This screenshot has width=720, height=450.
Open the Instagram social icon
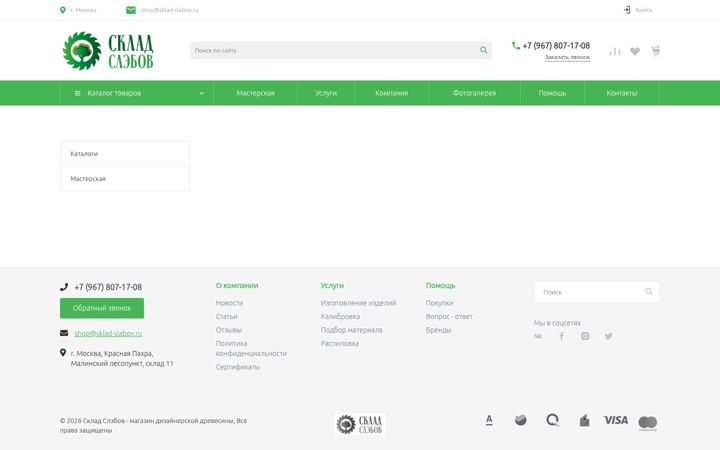point(585,336)
